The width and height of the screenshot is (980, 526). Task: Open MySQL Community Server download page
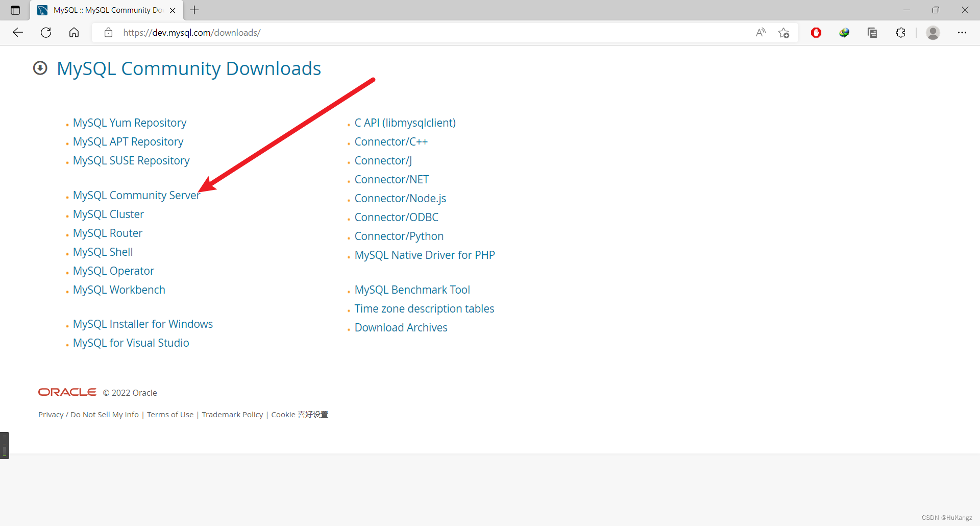(x=137, y=196)
